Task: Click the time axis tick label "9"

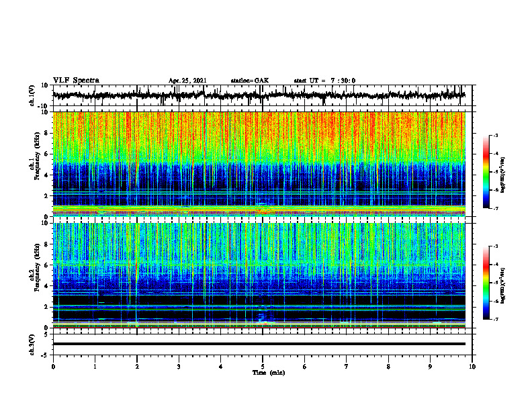Action: tap(430, 367)
